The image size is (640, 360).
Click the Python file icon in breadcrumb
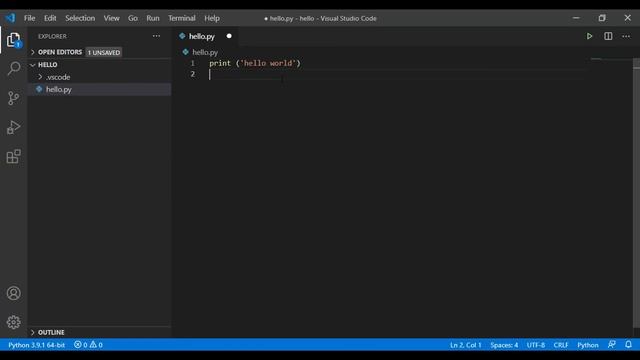pos(186,52)
